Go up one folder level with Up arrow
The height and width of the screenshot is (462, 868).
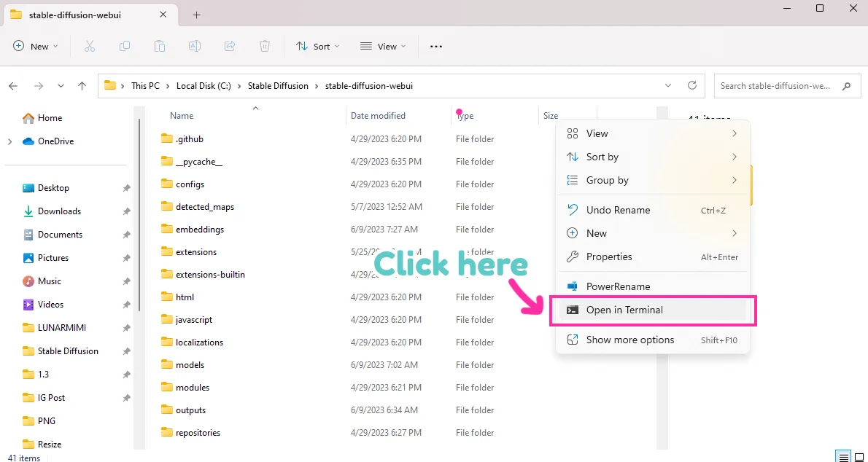click(x=82, y=86)
